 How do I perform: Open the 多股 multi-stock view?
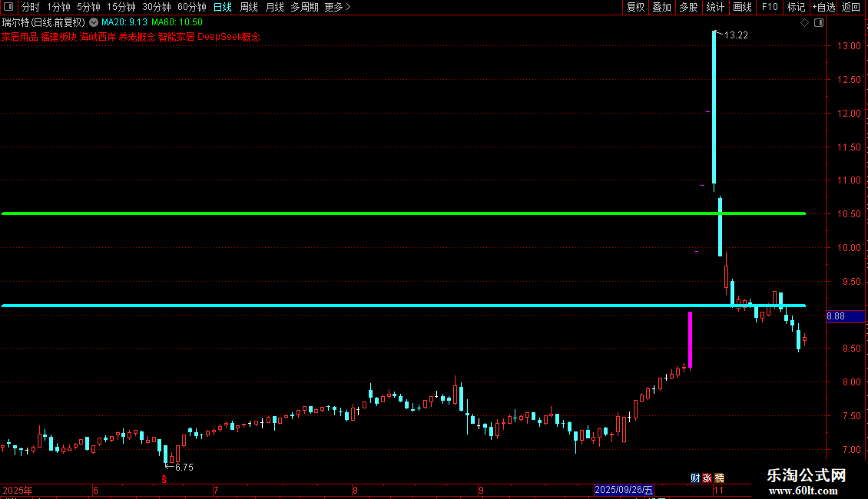pos(689,7)
